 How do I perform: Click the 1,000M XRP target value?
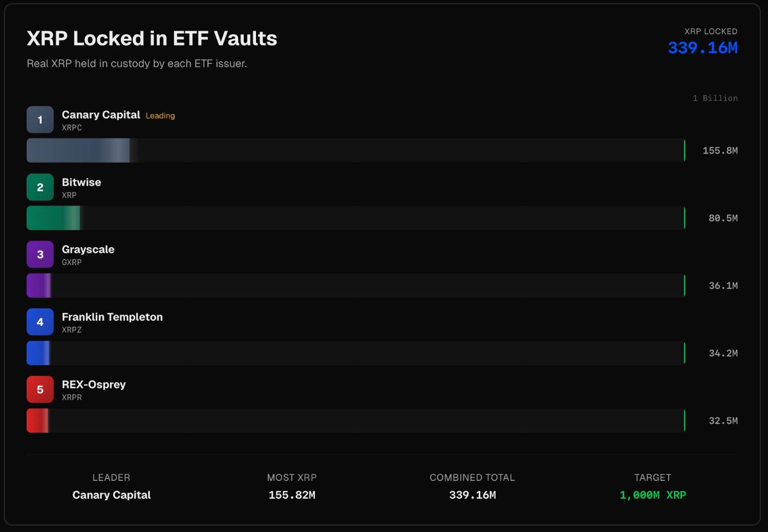point(652,495)
